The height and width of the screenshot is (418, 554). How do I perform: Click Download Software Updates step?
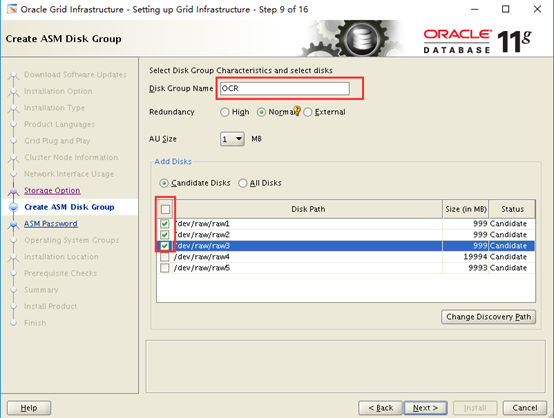pyautogui.click(x=75, y=75)
